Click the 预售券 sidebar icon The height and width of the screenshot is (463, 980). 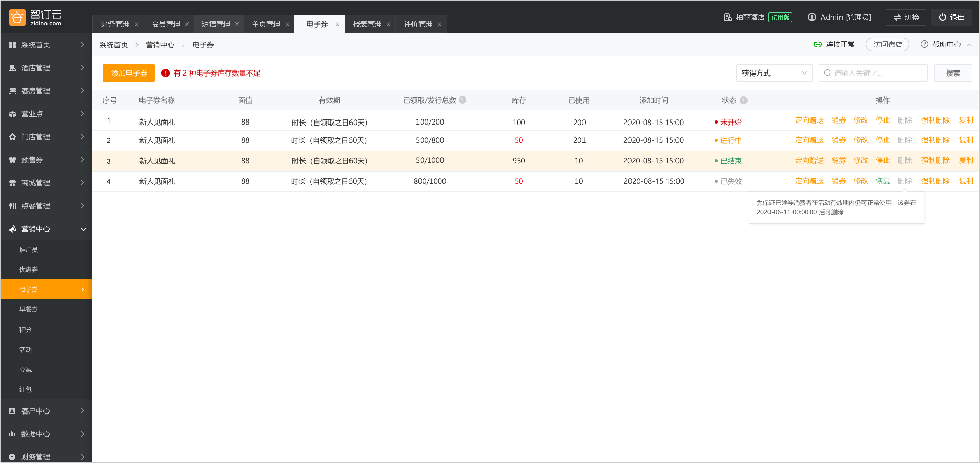(x=12, y=160)
